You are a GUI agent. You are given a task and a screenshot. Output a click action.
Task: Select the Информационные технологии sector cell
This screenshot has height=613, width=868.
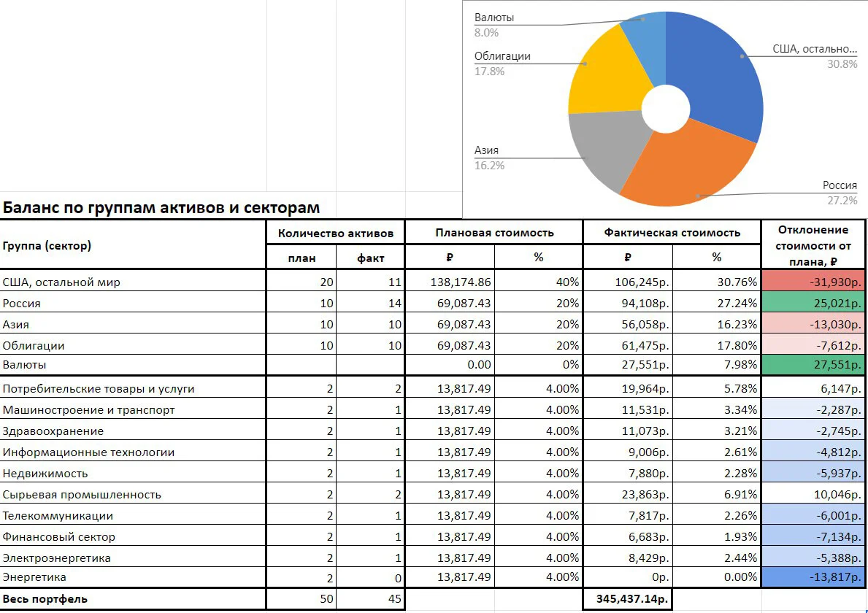click(x=133, y=452)
